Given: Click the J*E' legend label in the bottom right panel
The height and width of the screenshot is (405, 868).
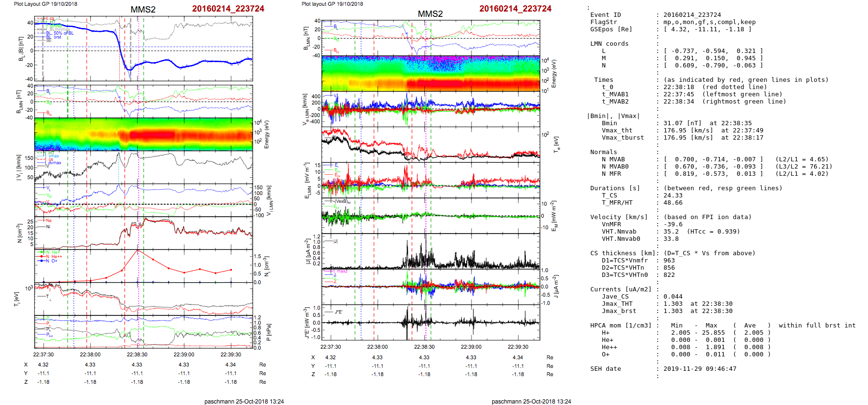Looking at the screenshot, I should (338, 312).
